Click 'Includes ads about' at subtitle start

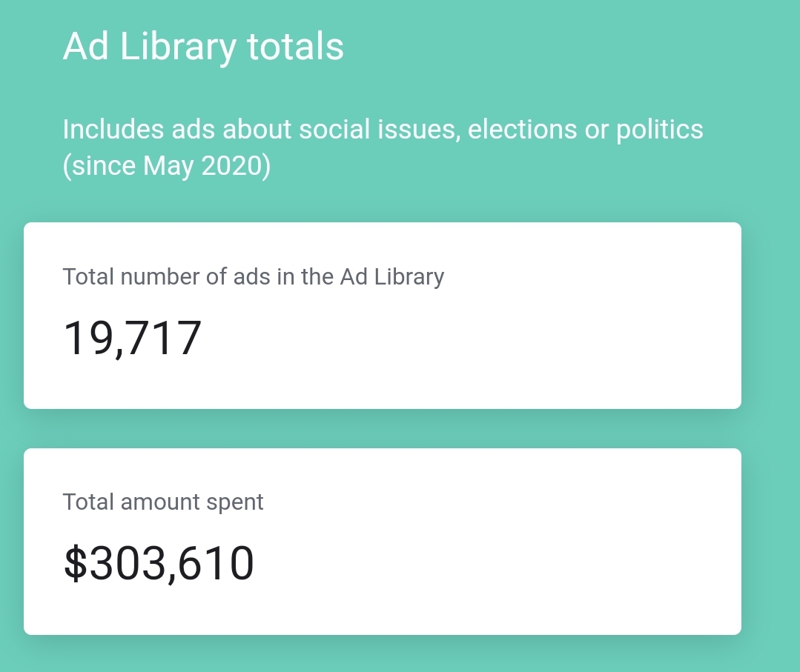[x=177, y=129]
